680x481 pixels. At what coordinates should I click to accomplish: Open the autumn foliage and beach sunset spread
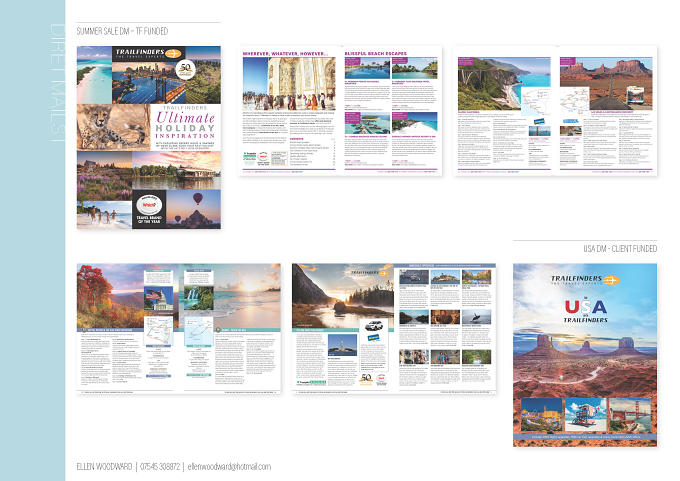point(179,328)
